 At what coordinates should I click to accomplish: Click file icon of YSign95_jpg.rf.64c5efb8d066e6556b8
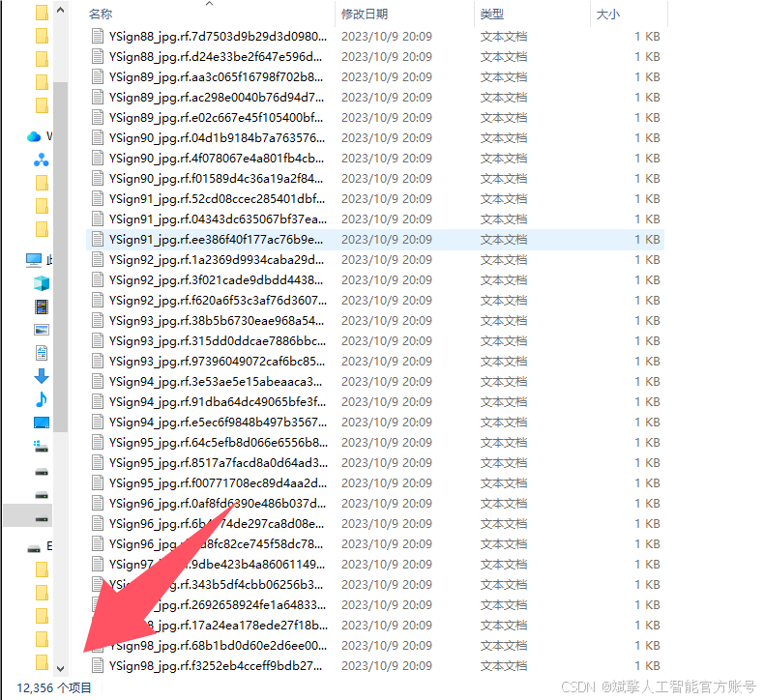[98, 442]
